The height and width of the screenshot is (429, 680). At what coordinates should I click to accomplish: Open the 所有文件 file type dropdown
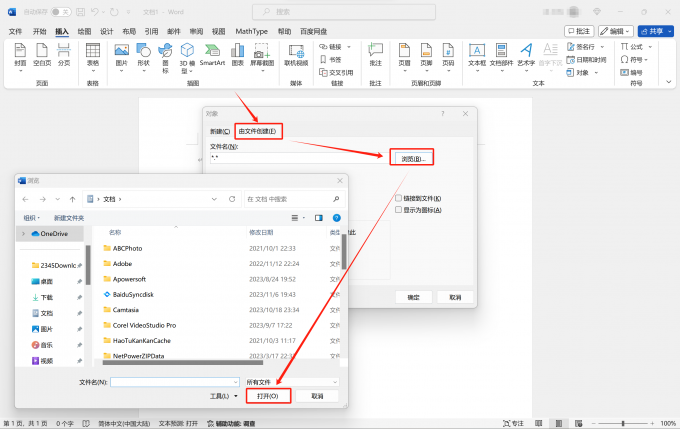(x=292, y=382)
